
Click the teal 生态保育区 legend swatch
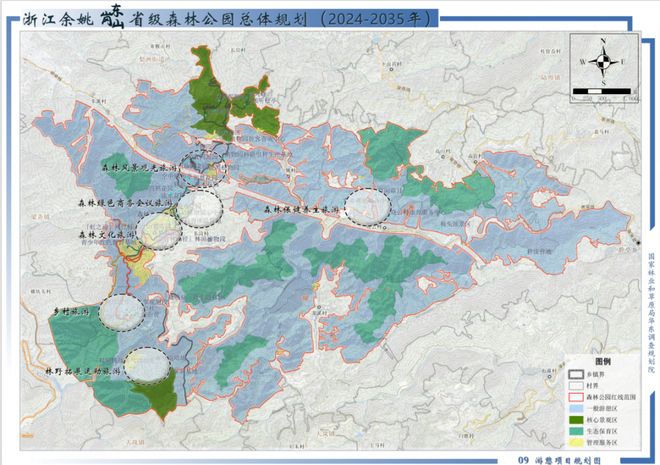point(576,431)
